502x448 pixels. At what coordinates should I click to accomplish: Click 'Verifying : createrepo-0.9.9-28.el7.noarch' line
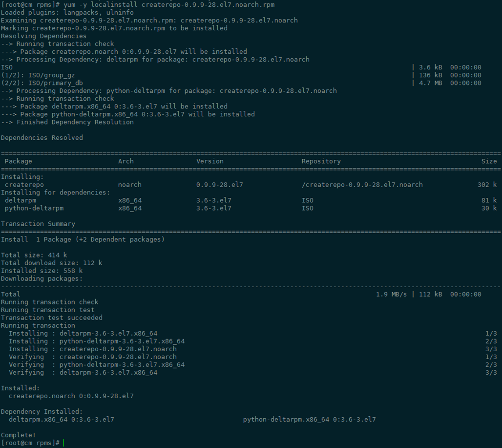point(93,357)
